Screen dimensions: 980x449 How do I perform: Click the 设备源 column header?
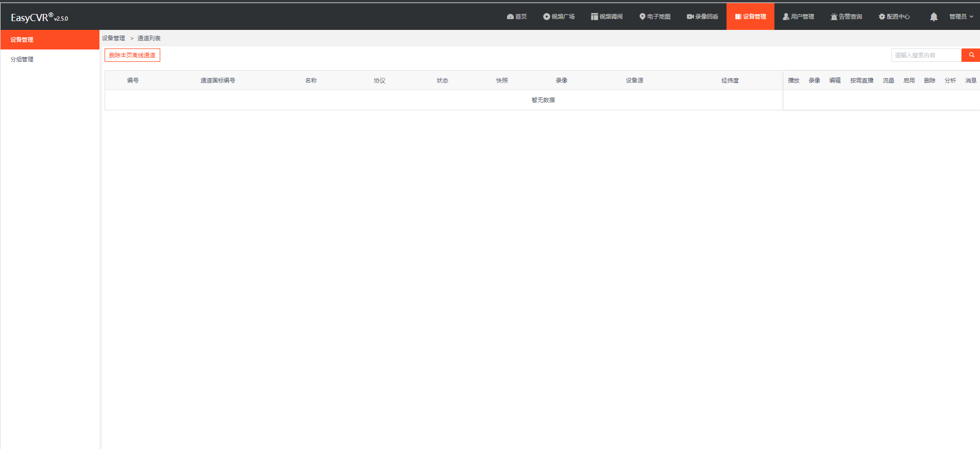(x=634, y=80)
